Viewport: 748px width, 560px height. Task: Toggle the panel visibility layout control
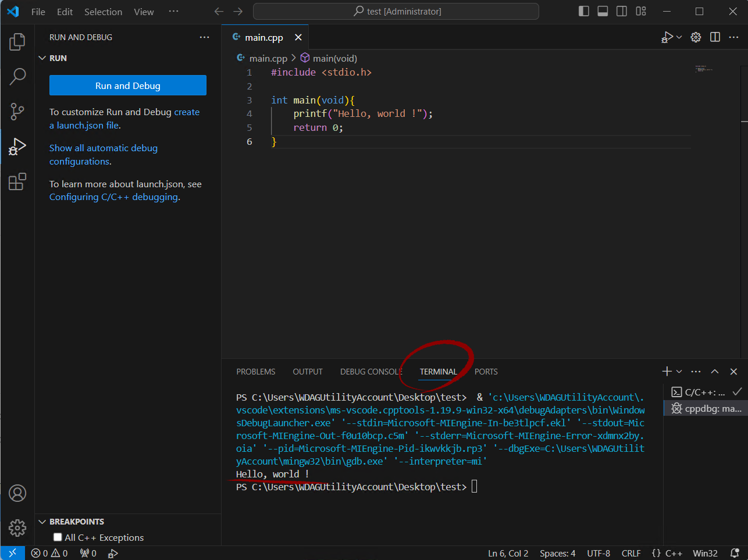tap(602, 10)
